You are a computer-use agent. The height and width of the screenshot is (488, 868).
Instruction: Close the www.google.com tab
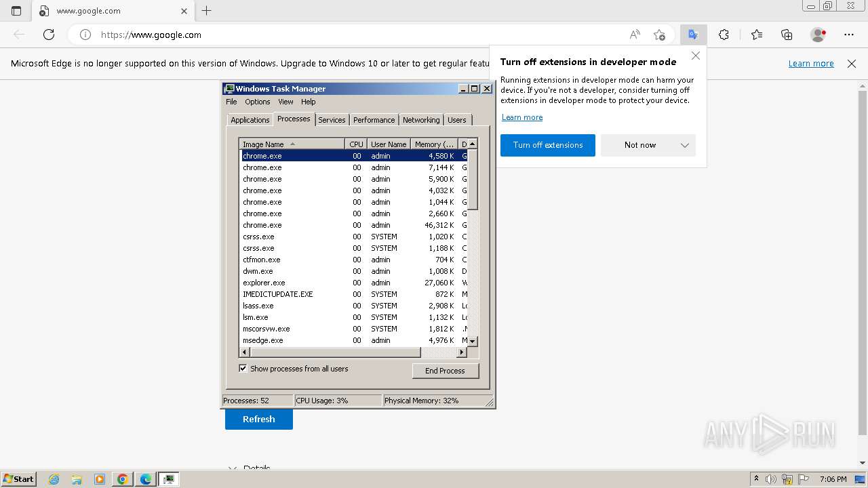coord(184,11)
